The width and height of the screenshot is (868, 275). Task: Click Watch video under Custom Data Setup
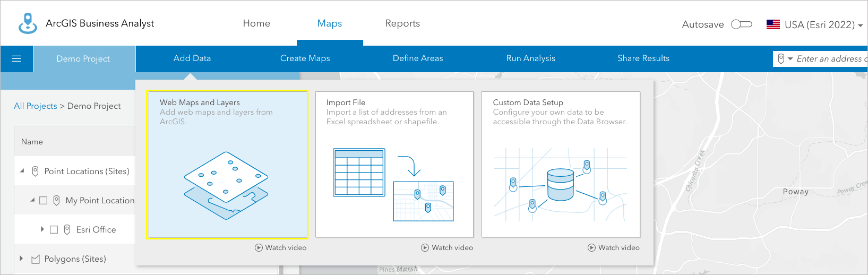tap(619, 247)
